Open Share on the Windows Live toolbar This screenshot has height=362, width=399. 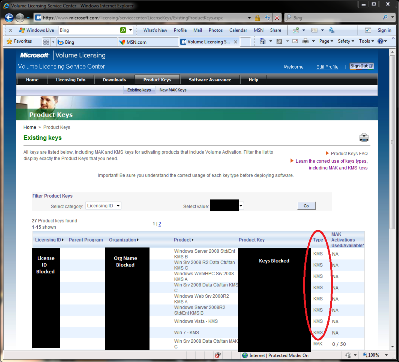point(275,30)
